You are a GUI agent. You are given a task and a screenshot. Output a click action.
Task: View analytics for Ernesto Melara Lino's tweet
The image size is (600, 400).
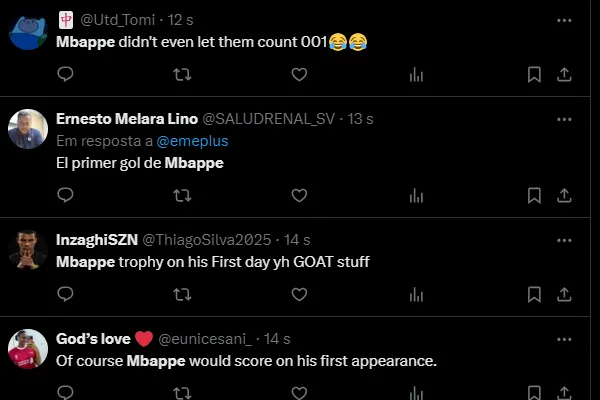416,196
